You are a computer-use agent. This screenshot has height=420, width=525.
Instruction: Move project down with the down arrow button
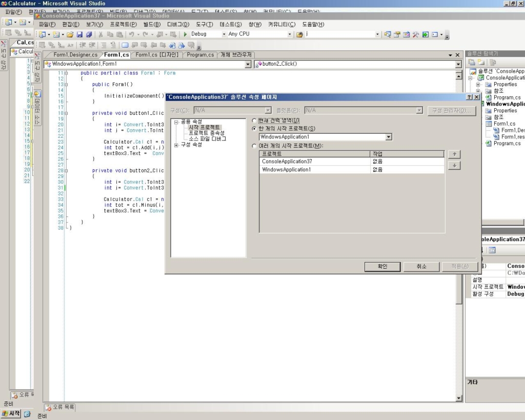pyautogui.click(x=454, y=166)
